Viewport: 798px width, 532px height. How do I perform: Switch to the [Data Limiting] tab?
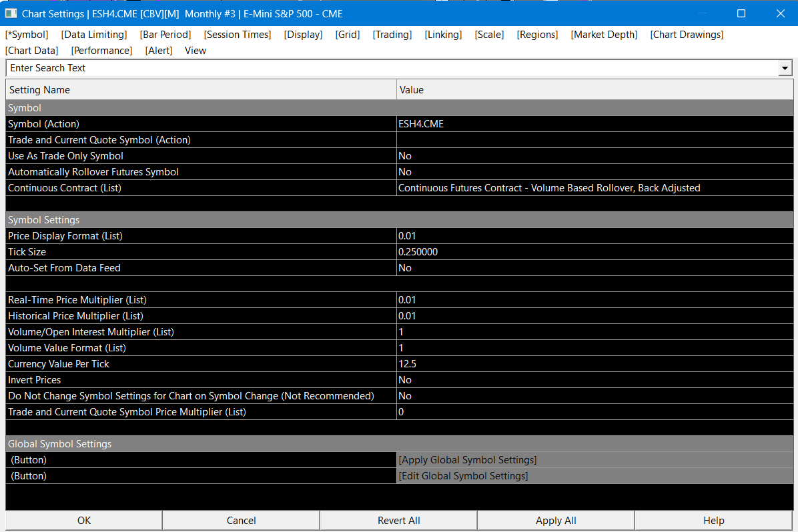click(x=94, y=35)
